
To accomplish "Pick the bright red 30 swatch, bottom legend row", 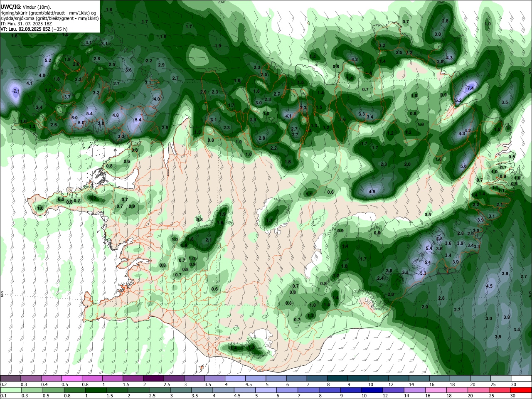I will tap(521, 390).
